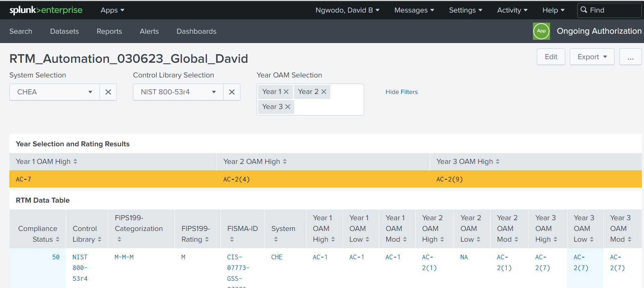Remove the Year 1 filter tag
Viewport: 644px width, 288px height.
[286, 92]
